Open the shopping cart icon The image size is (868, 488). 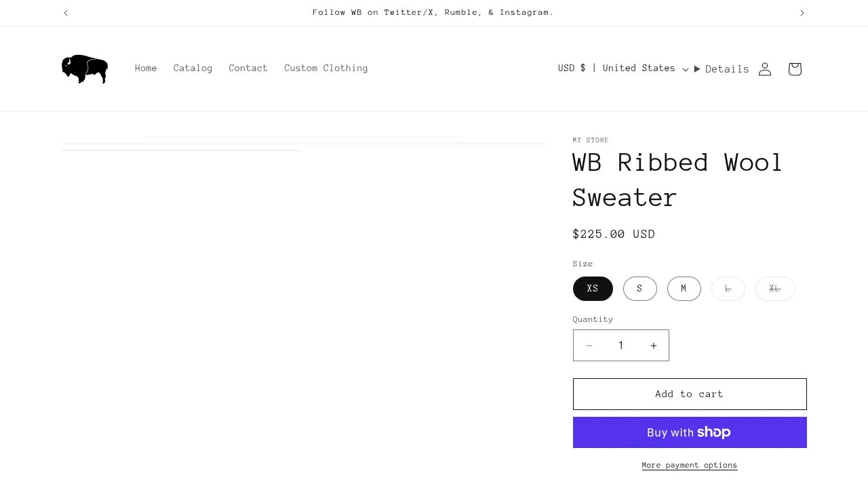pos(794,68)
